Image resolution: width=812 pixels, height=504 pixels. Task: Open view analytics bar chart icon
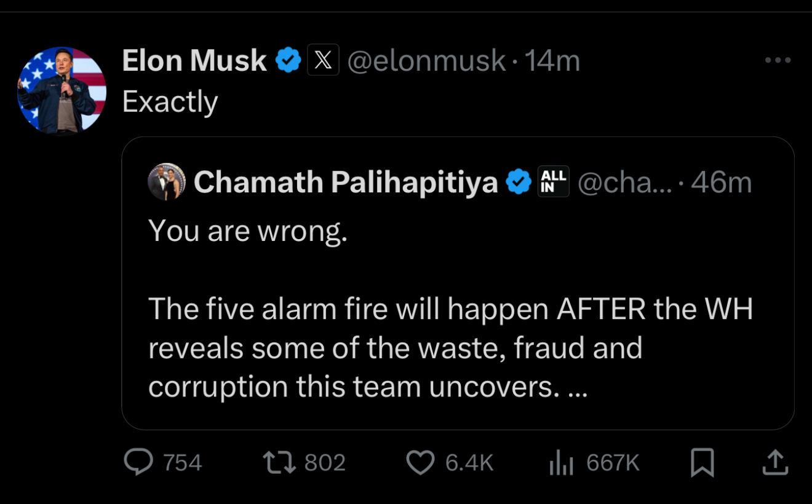pos(560,463)
